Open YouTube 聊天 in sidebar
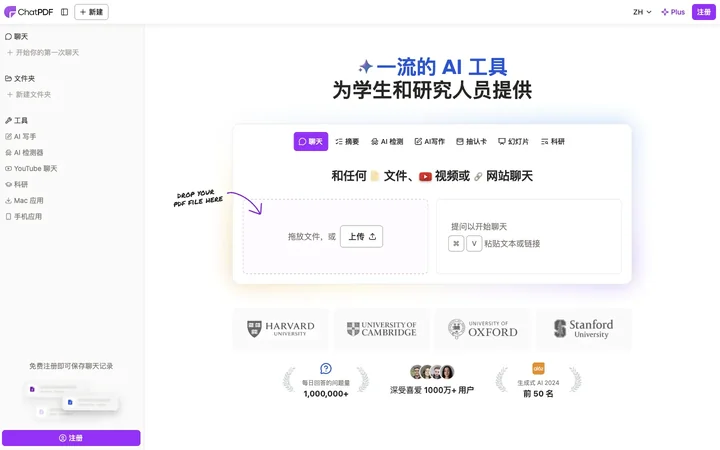Viewport: 720px width, 450px height. tap(31, 169)
